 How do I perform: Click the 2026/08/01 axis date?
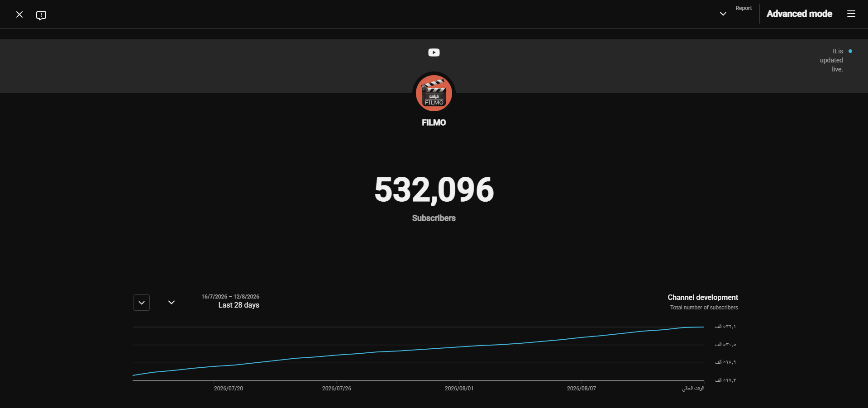point(459,389)
